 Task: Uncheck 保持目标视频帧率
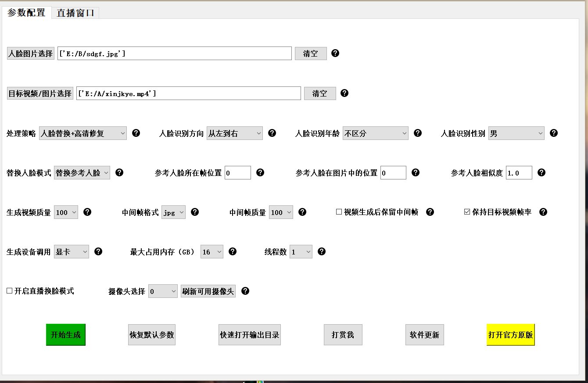click(x=467, y=212)
